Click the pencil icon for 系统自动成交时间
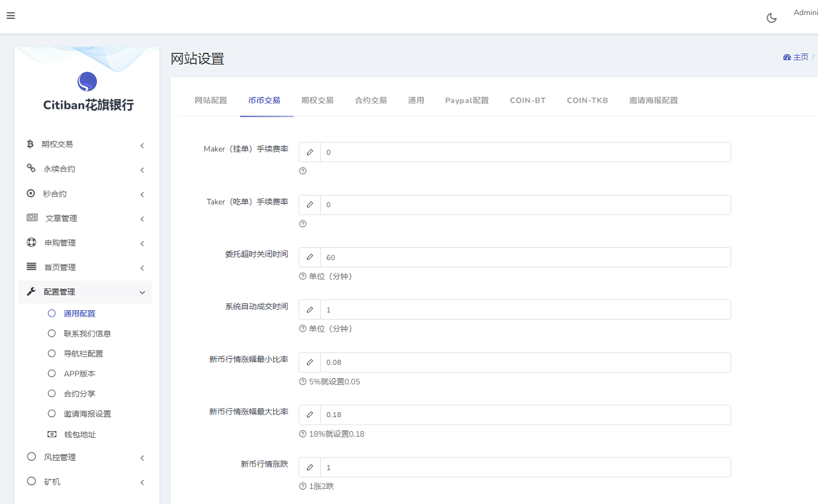This screenshot has height=504, width=818. coord(310,310)
